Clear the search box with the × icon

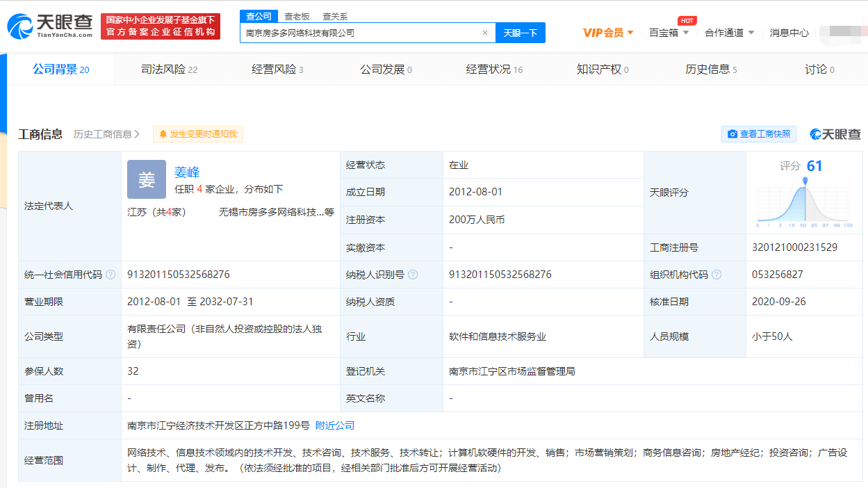pyautogui.click(x=485, y=33)
